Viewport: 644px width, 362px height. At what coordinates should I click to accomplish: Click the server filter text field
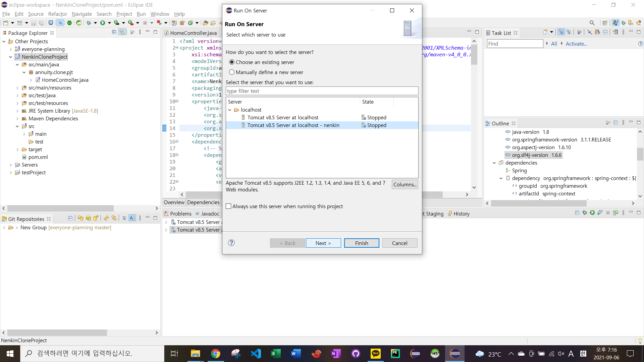[322, 91]
